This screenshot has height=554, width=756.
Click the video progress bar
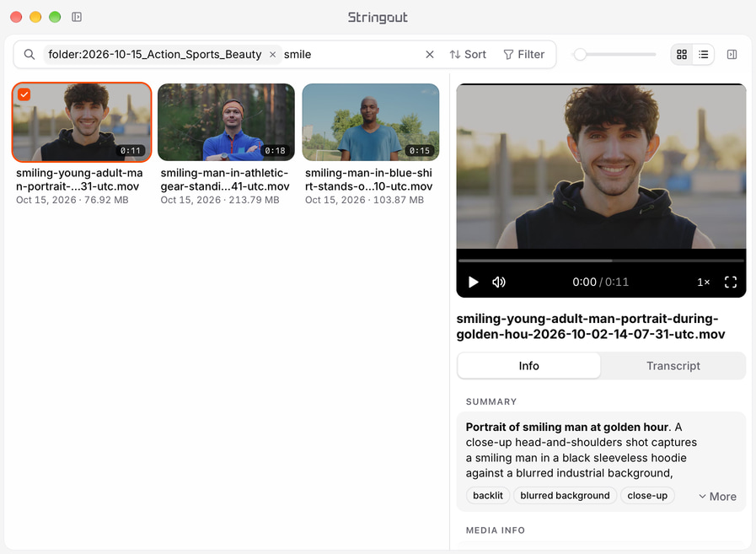(601, 261)
